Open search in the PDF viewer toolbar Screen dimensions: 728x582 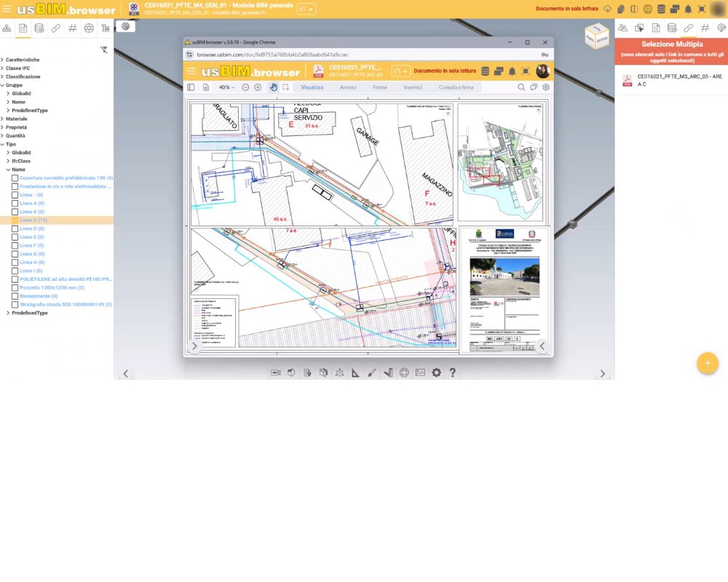(521, 87)
